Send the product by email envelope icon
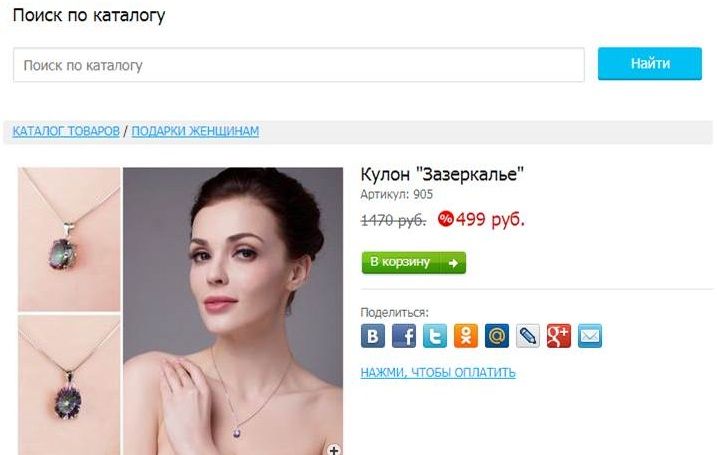This screenshot has width=717, height=455. pyautogui.click(x=590, y=336)
